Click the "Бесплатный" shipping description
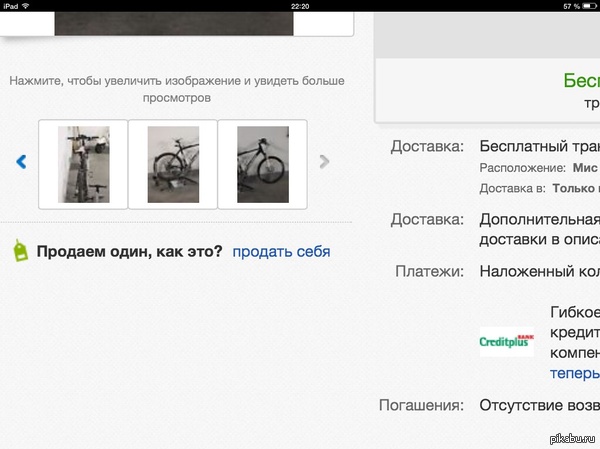The image size is (600, 449). click(538, 146)
